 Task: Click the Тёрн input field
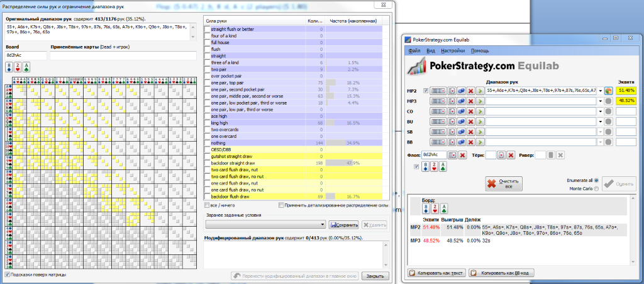pos(491,155)
